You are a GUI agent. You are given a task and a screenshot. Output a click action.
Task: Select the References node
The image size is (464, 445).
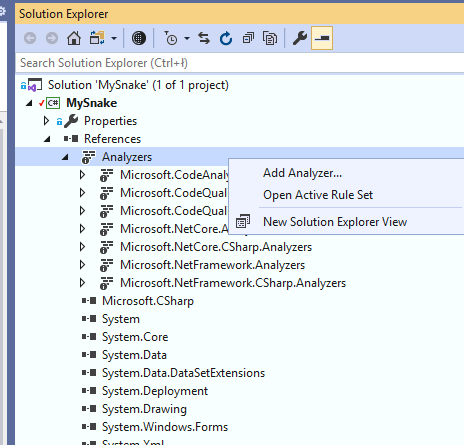click(x=112, y=139)
